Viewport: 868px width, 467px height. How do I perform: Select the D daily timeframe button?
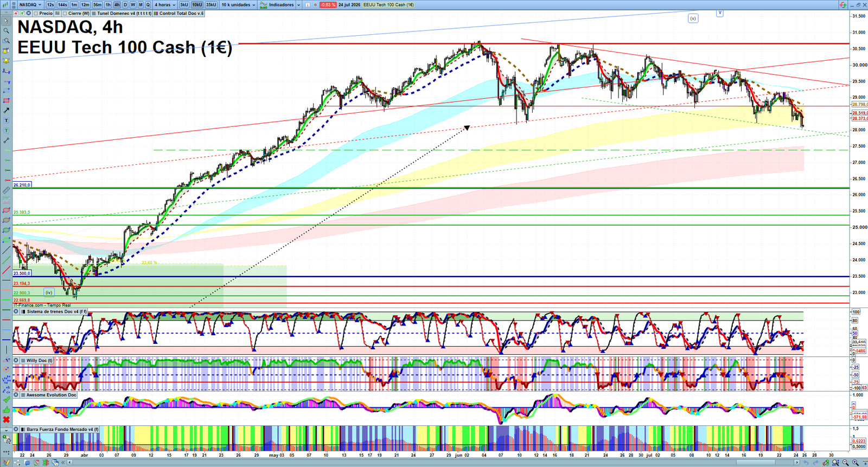point(125,4)
